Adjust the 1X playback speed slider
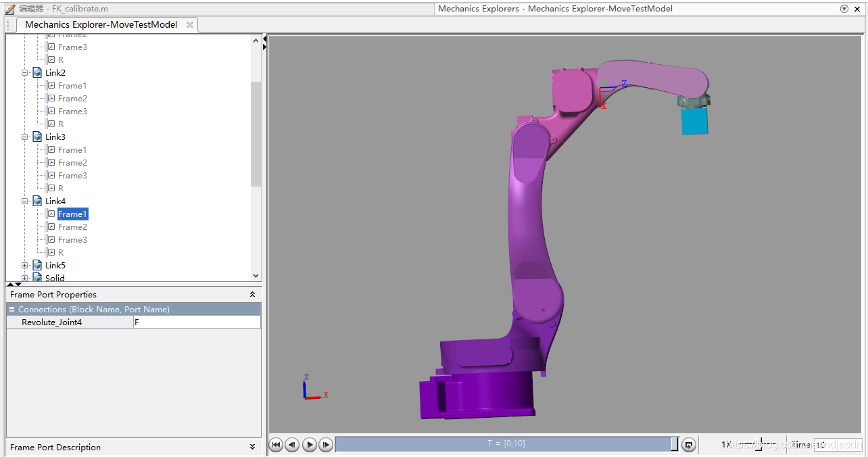 click(759, 444)
